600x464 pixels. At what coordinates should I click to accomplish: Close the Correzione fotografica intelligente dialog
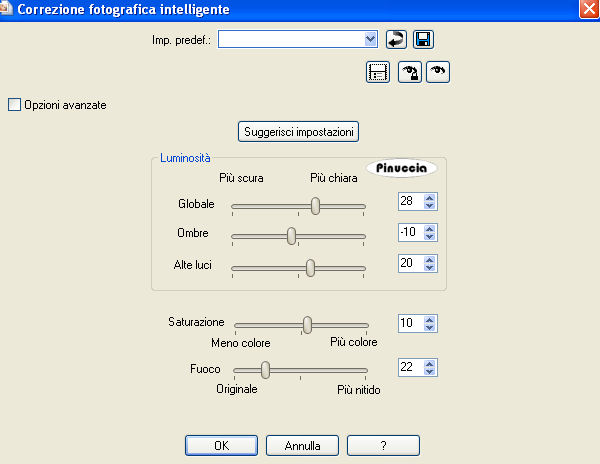tap(586, 9)
